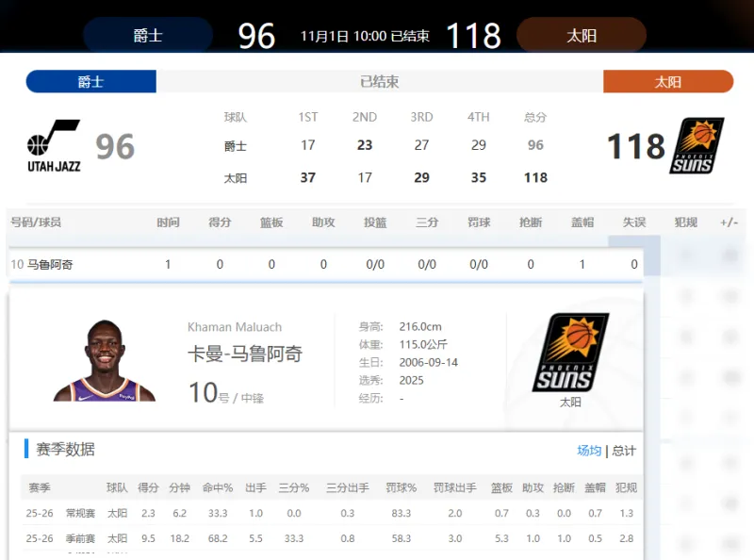Click the 卡曼-马鲁阿奇 player name heading
Viewport: 754px width, 560px height.
[245, 354]
